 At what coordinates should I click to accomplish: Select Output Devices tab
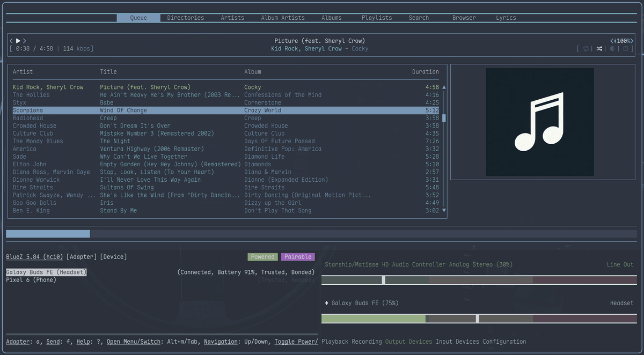pyautogui.click(x=408, y=342)
